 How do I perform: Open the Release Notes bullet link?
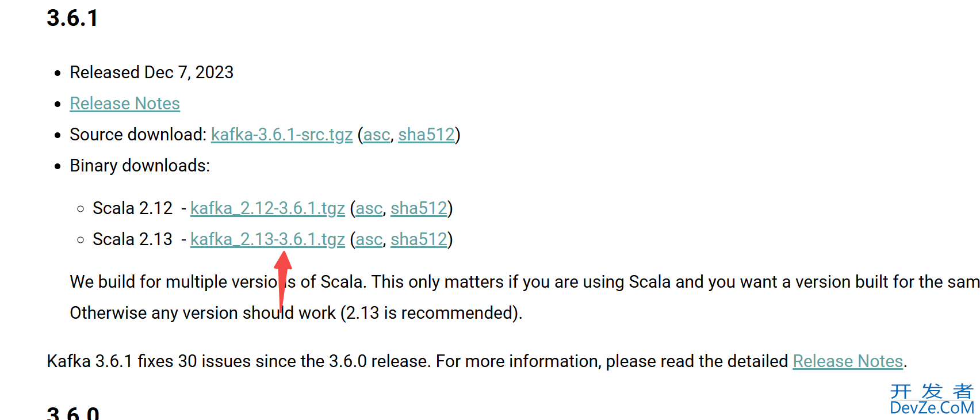[125, 104]
